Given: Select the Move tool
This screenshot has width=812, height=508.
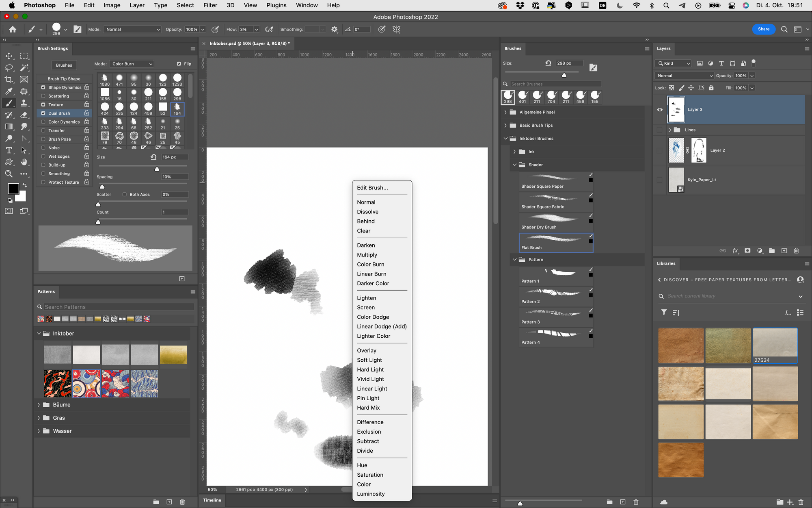Looking at the screenshot, I should click(9, 56).
